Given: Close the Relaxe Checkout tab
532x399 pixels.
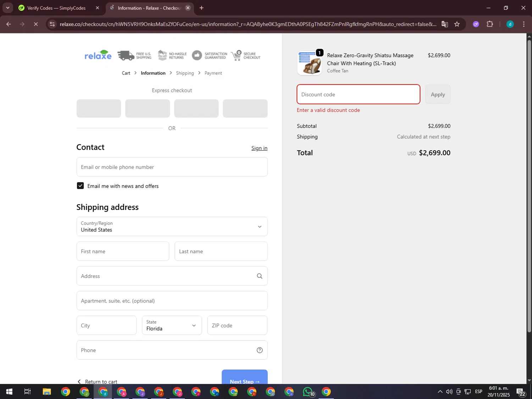Looking at the screenshot, I should [x=188, y=8].
